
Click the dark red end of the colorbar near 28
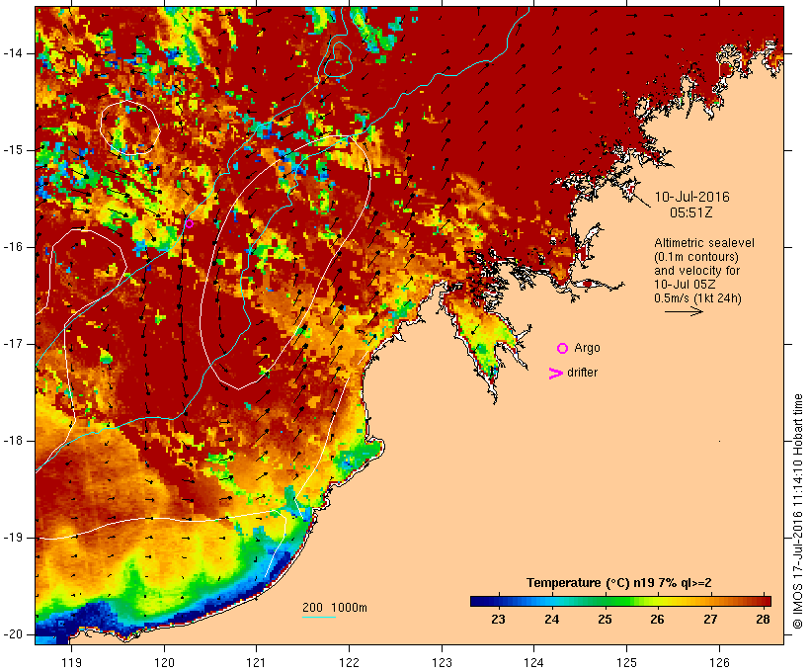[x=762, y=601]
